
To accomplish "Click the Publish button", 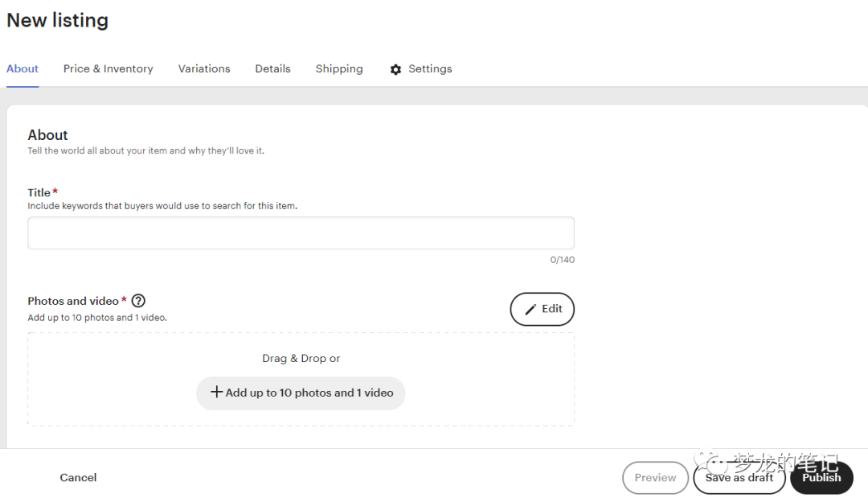I will pos(821,477).
